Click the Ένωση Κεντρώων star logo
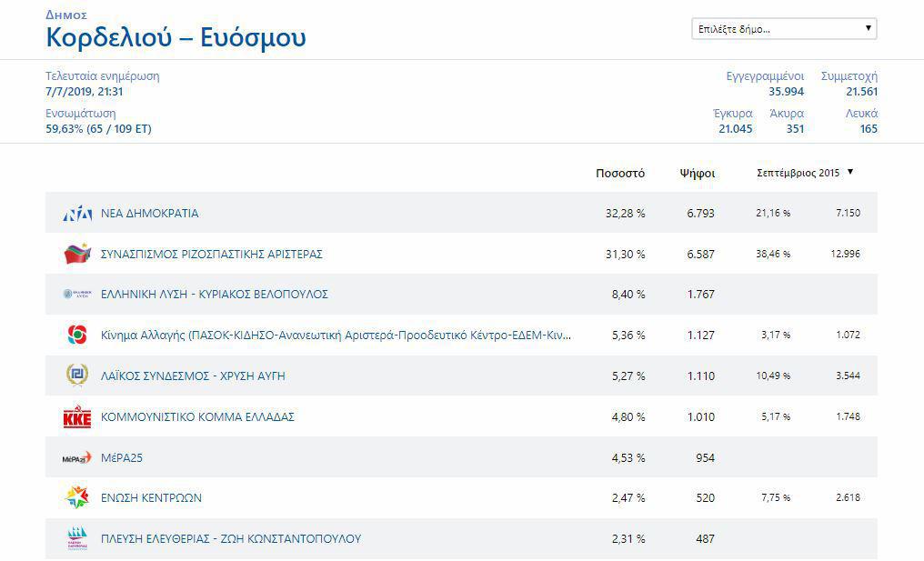 coord(77,497)
